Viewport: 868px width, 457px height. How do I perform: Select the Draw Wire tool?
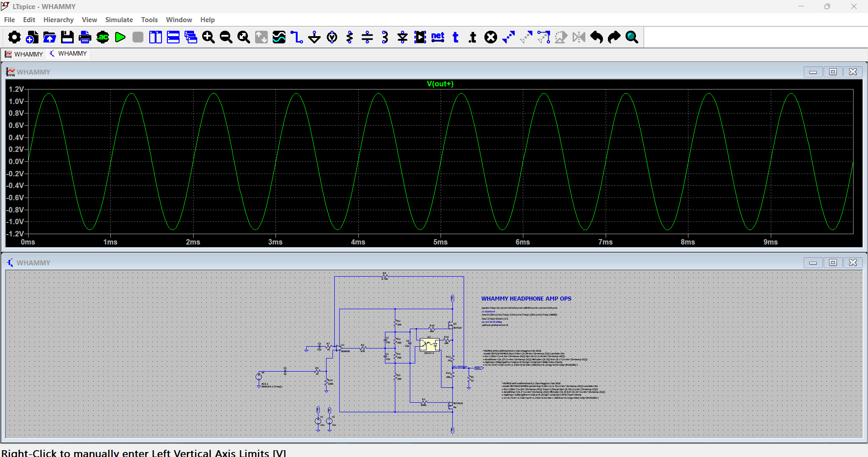(297, 37)
